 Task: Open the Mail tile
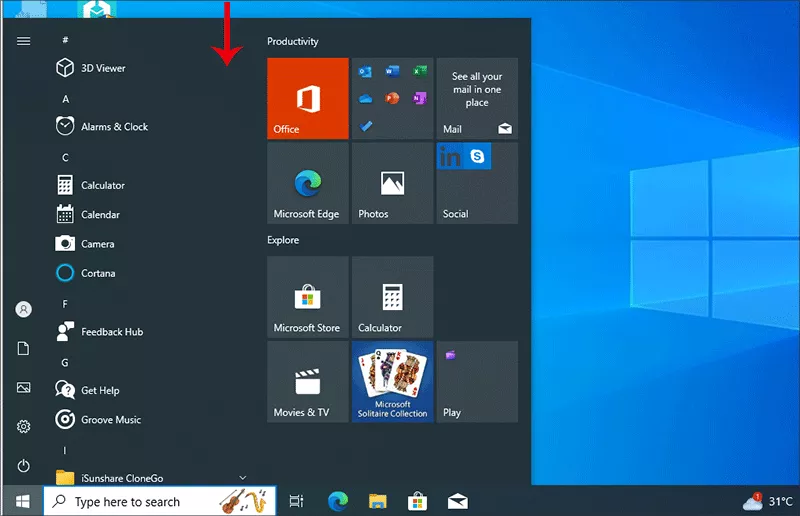pos(477,99)
